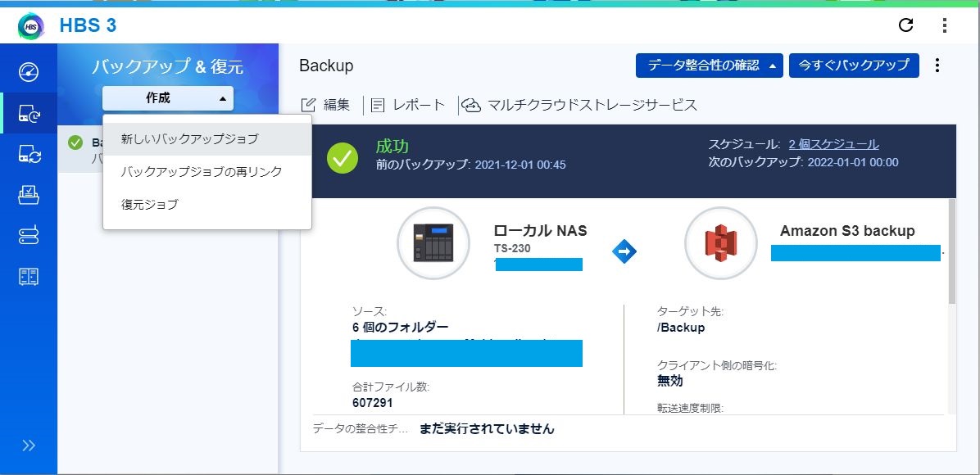Open job more-options next to 今すぐバックアップ

coord(937,65)
